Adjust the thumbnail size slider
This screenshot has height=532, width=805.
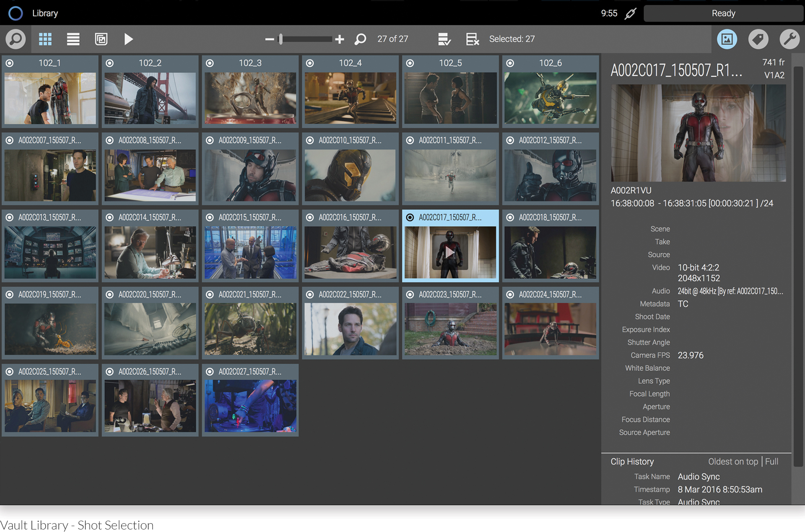(x=306, y=39)
